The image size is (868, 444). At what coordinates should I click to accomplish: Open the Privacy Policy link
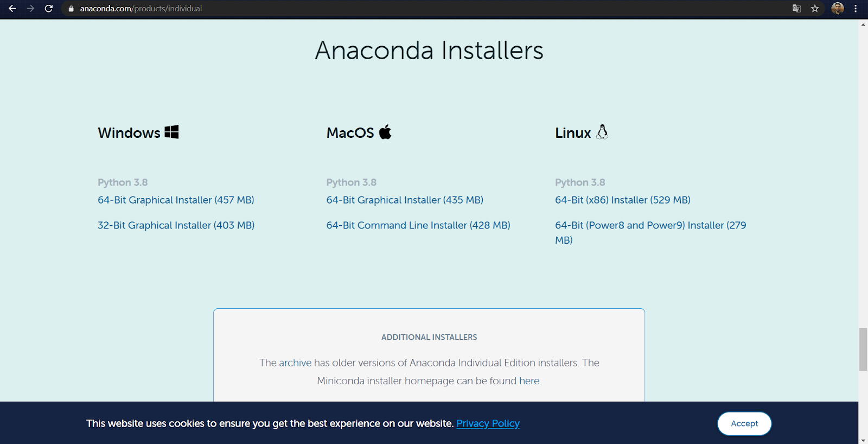click(x=488, y=423)
